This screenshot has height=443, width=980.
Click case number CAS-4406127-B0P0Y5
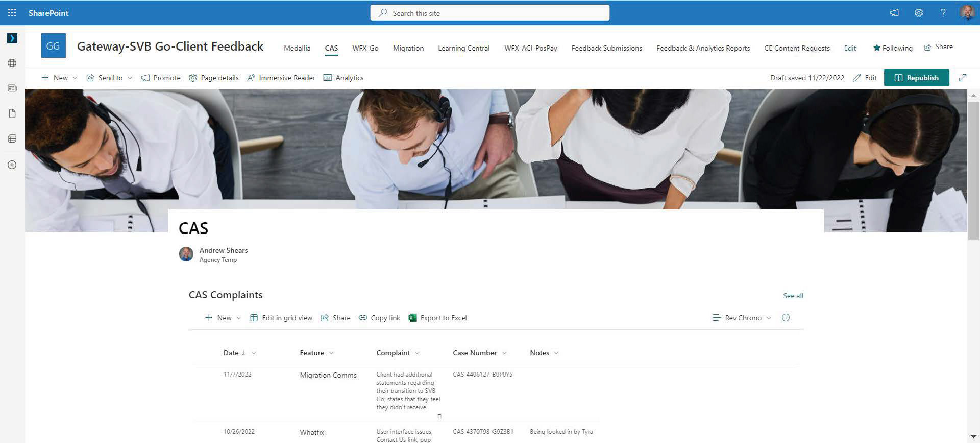click(483, 375)
